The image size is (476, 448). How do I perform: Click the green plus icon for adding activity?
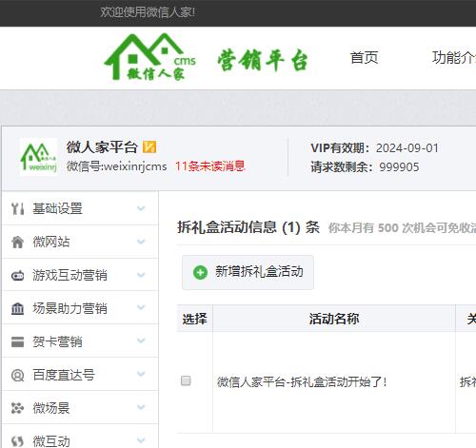coord(200,272)
